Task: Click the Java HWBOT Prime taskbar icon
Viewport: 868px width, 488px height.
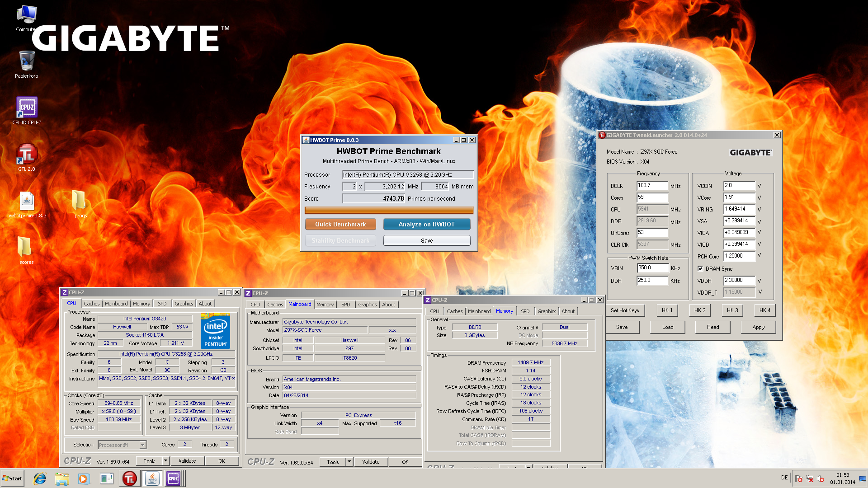Action: click(x=152, y=479)
